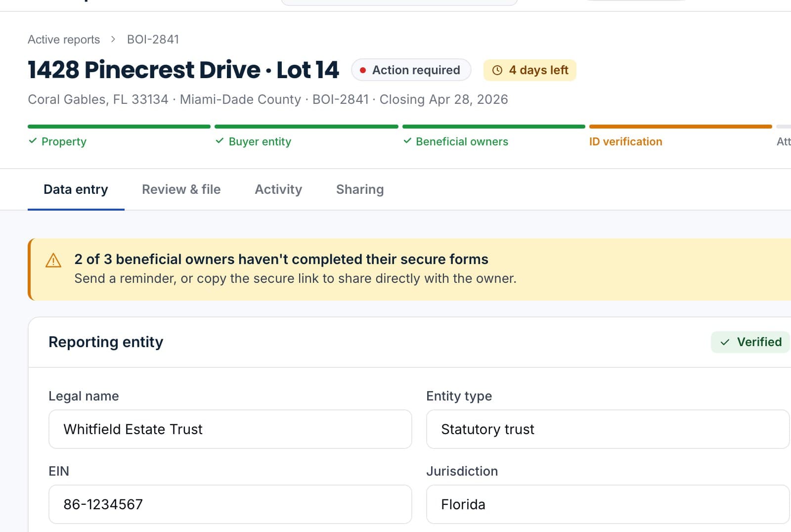Open the Entity type dropdown
Screen dimensions: 791x532
pos(608,429)
